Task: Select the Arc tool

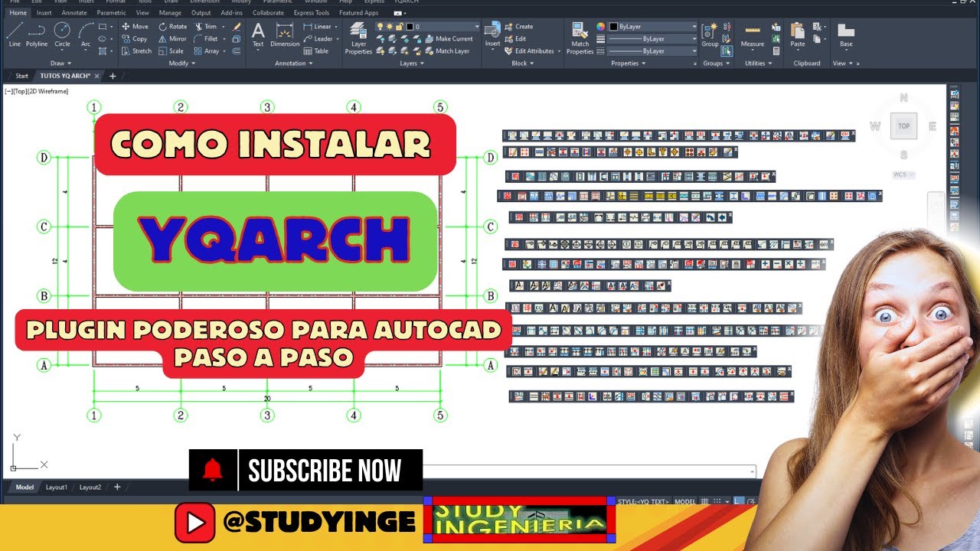Action: (86, 35)
